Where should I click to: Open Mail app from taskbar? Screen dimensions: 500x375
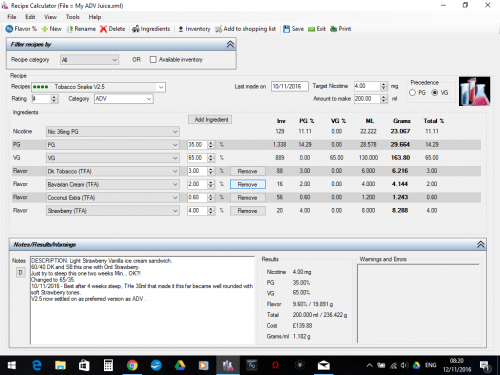click(x=324, y=366)
